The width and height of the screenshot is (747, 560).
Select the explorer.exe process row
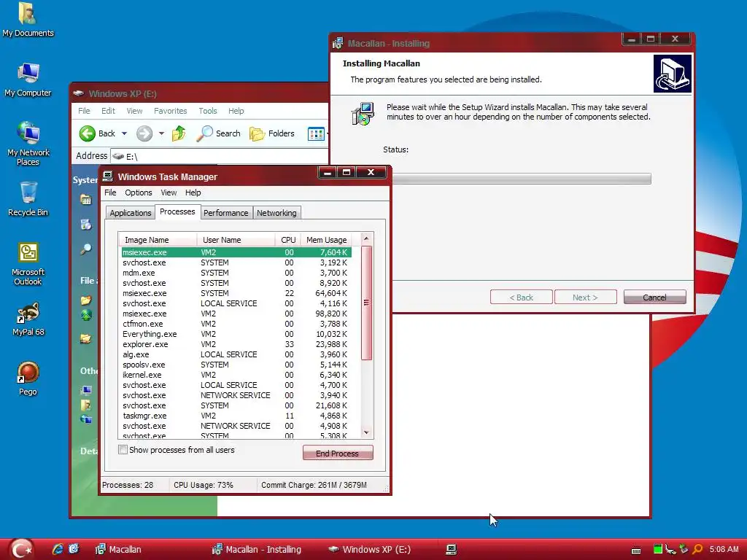click(236, 344)
